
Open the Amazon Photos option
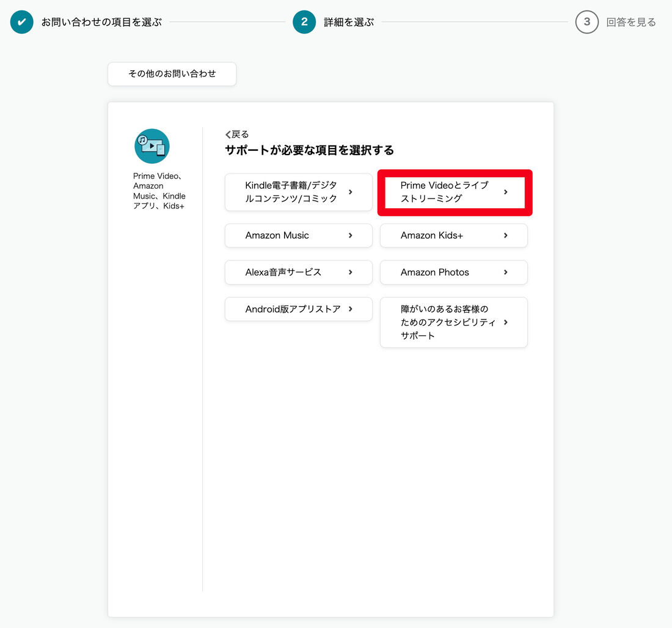[454, 272]
